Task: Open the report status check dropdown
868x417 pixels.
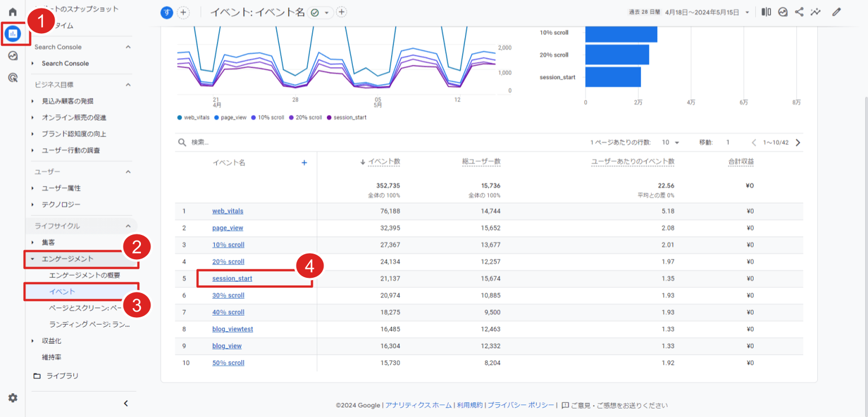Action: [x=321, y=12]
